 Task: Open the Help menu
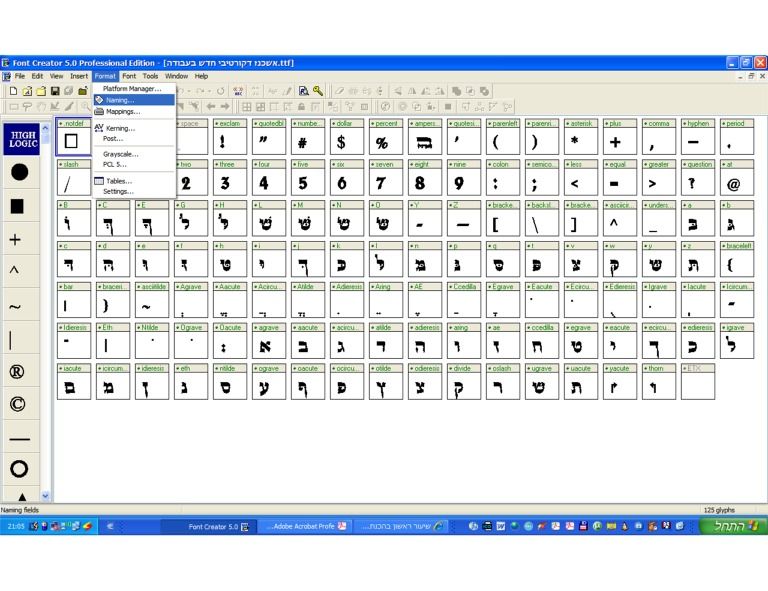pos(201,76)
